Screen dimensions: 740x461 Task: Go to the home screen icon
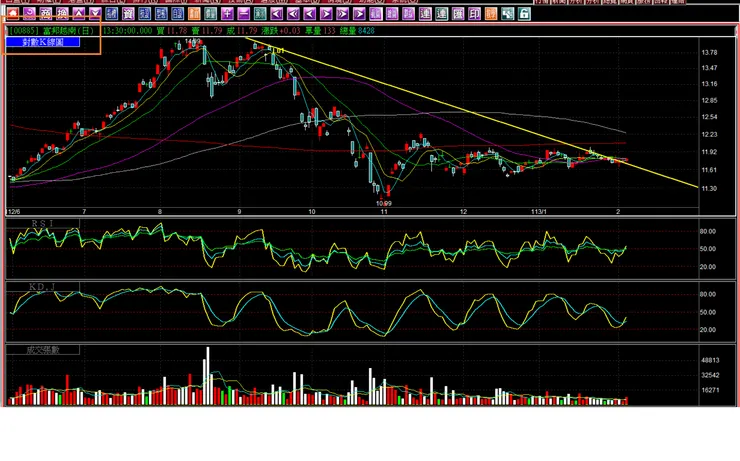[13, 14]
